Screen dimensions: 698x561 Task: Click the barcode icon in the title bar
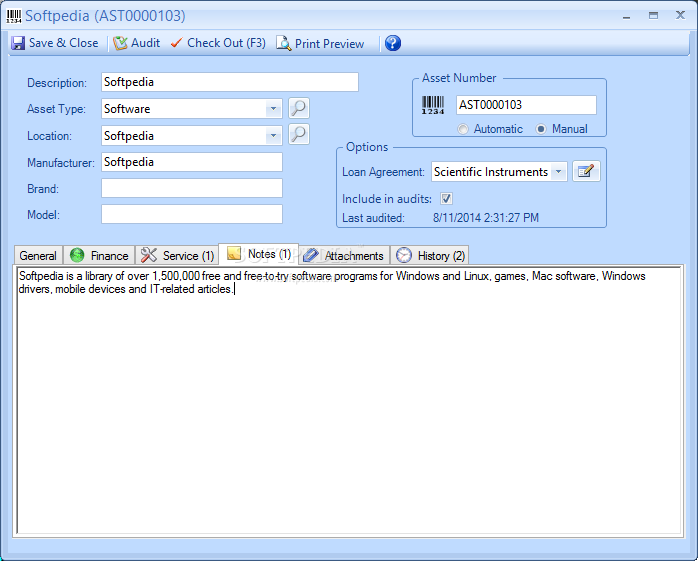[x=14, y=16]
